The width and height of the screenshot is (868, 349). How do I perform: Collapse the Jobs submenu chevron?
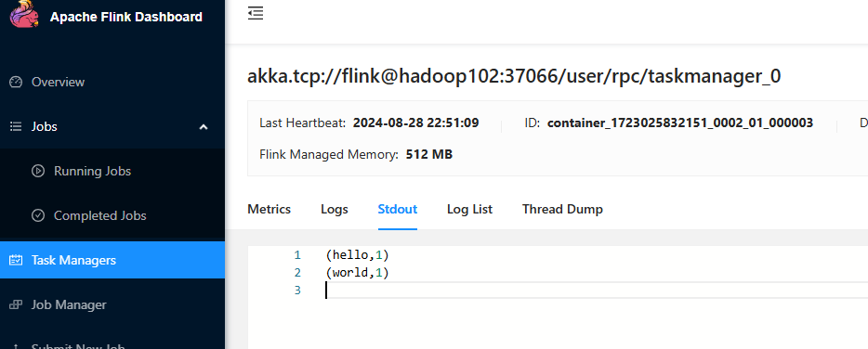click(x=204, y=127)
